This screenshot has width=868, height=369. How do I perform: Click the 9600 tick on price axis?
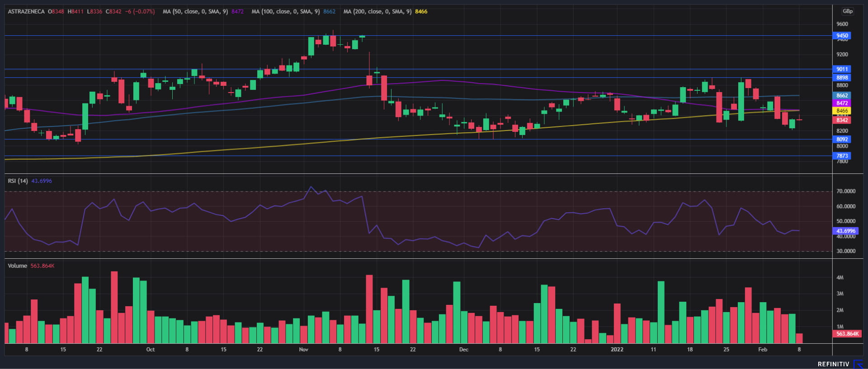(x=842, y=24)
